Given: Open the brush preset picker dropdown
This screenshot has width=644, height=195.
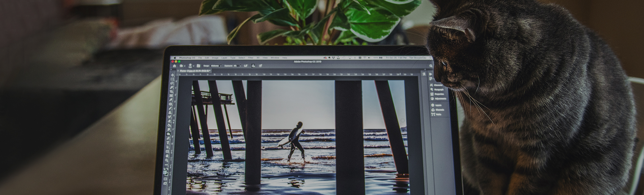Looking at the screenshot, I should click(x=192, y=66).
